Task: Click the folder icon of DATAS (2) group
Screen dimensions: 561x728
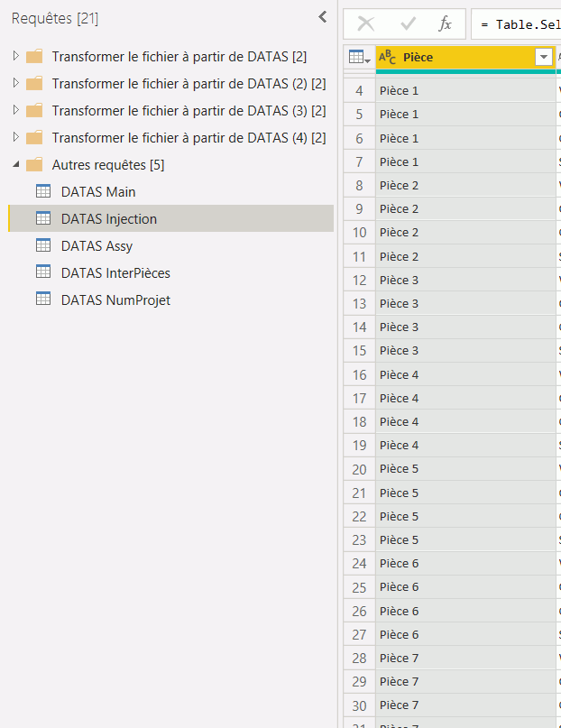Action: (34, 83)
